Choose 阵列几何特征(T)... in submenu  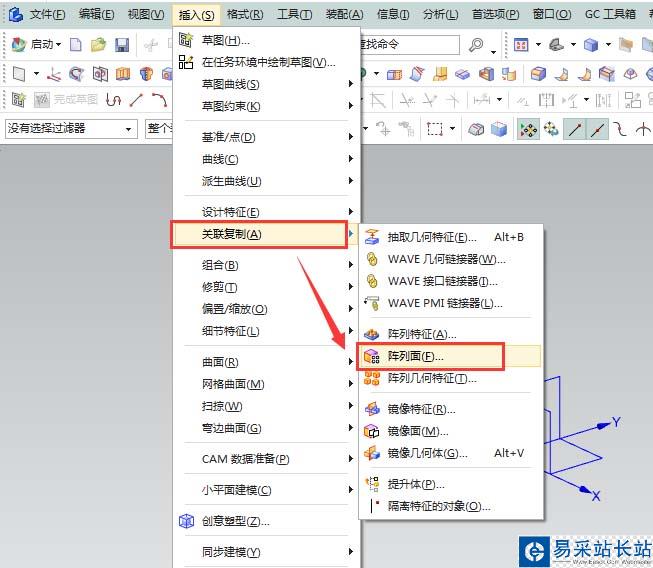451,378
